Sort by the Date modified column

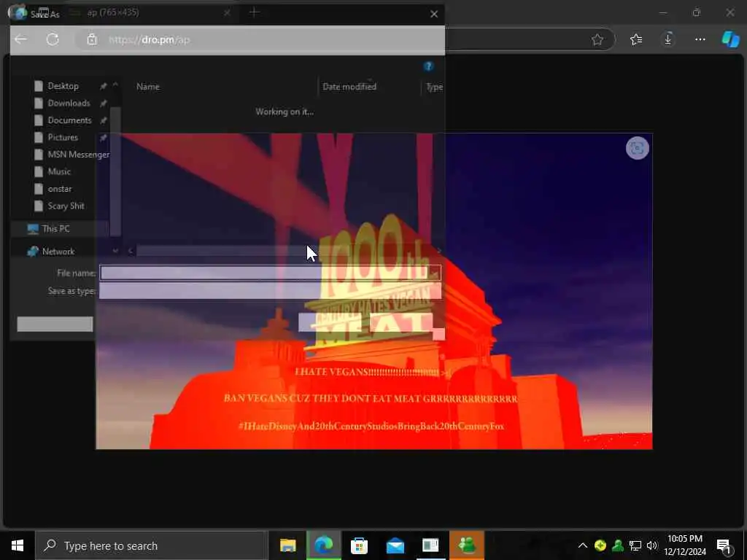click(x=349, y=87)
